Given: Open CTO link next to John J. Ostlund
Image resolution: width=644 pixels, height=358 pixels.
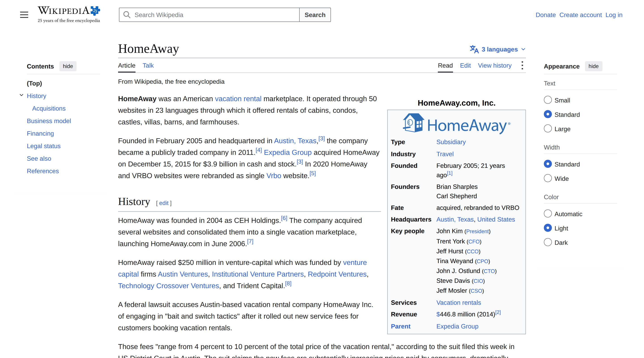Looking at the screenshot, I should coord(489,271).
